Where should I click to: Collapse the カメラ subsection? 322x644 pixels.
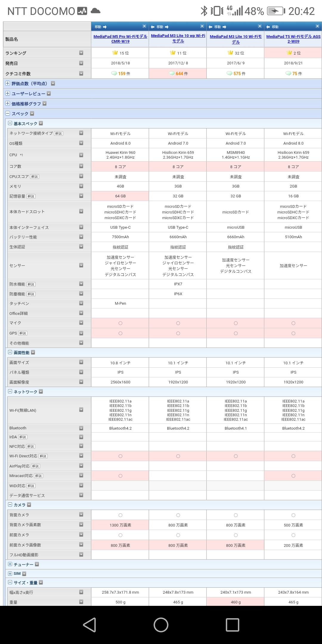pos(10,504)
